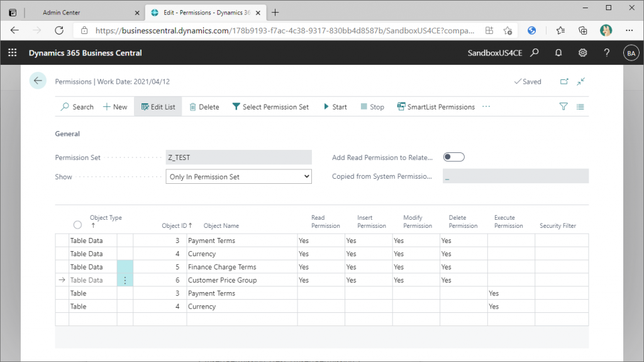
Task: Click New in the action bar
Action: (x=115, y=106)
